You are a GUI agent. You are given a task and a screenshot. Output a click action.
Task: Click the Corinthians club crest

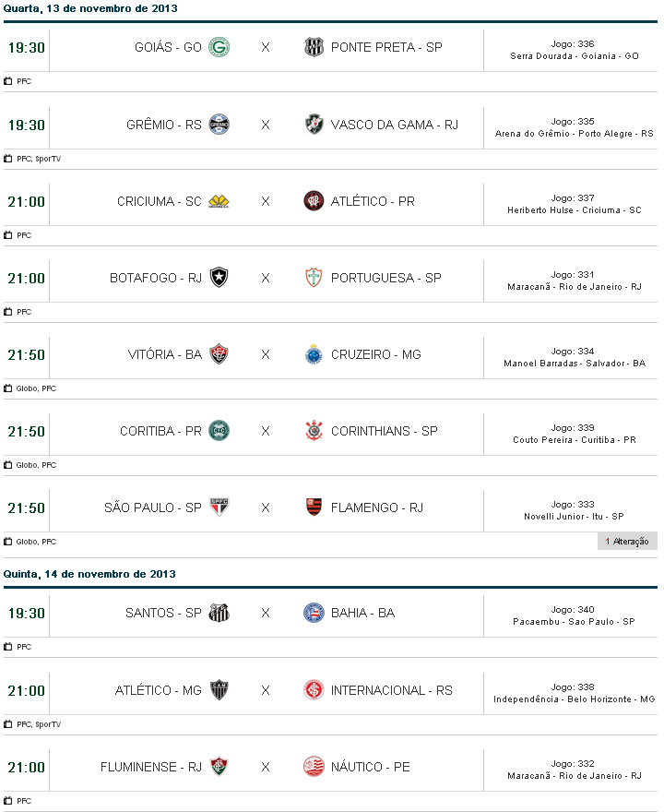[314, 431]
